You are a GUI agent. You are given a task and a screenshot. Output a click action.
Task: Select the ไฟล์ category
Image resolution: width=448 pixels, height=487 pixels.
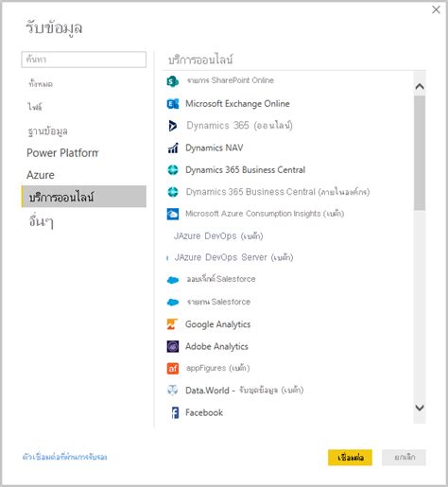coord(35,107)
